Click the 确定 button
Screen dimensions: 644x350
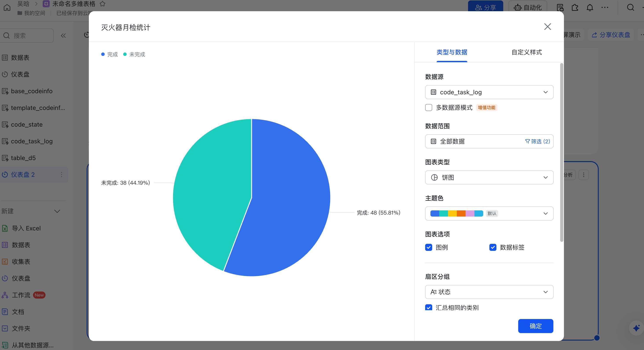[536, 326]
